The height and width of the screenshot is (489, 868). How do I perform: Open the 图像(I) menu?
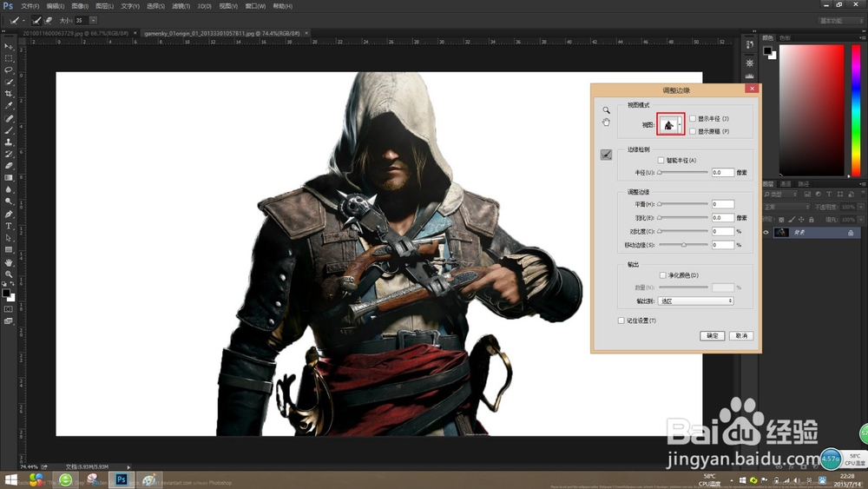pyautogui.click(x=80, y=6)
